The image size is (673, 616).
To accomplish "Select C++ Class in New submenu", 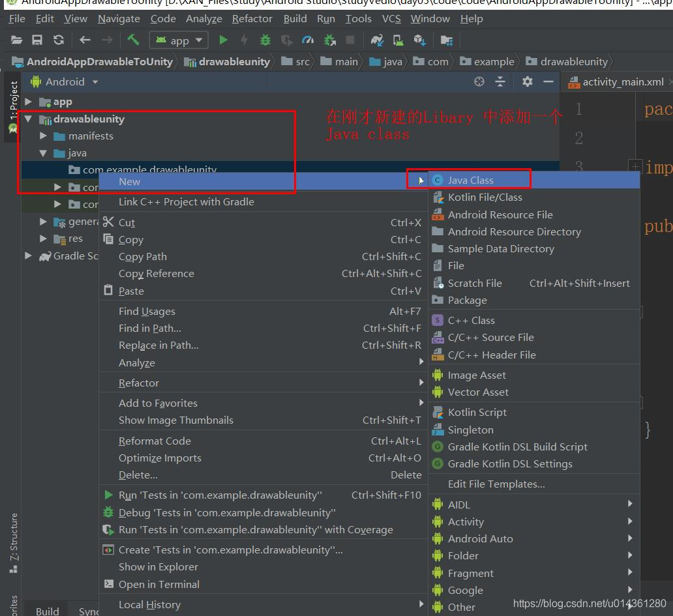I will 534,321.
